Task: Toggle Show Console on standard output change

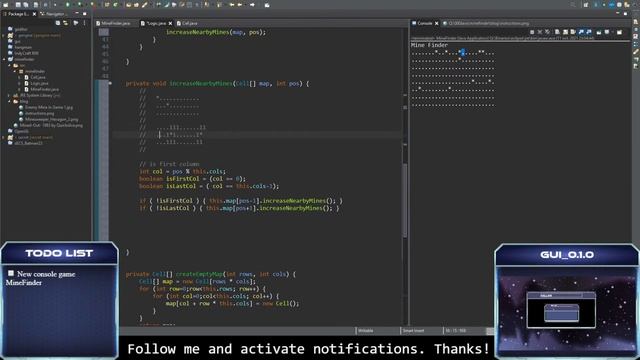Action: click(x=580, y=32)
